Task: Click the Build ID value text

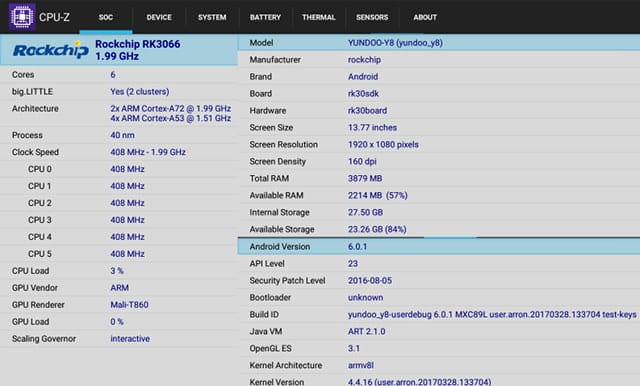Action: point(492,315)
